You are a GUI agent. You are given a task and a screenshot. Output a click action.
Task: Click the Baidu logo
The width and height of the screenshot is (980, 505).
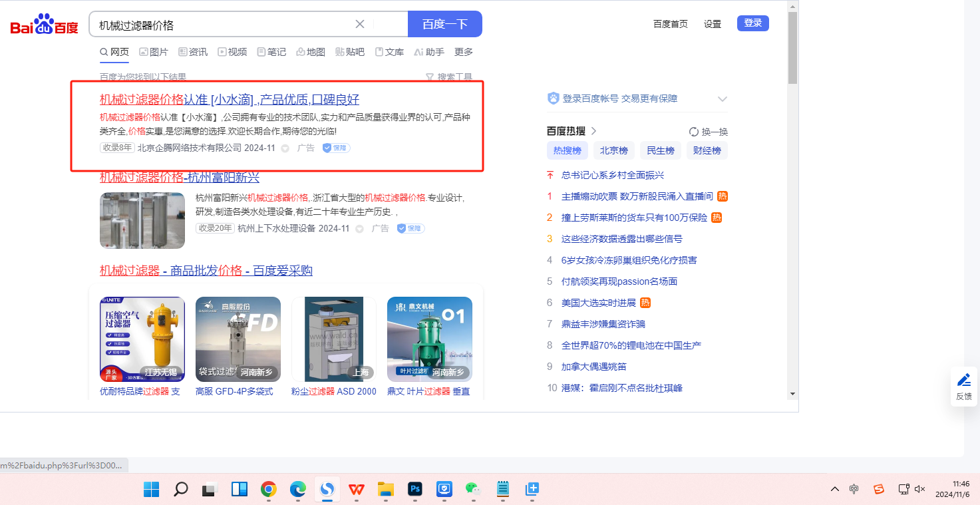coord(45,25)
